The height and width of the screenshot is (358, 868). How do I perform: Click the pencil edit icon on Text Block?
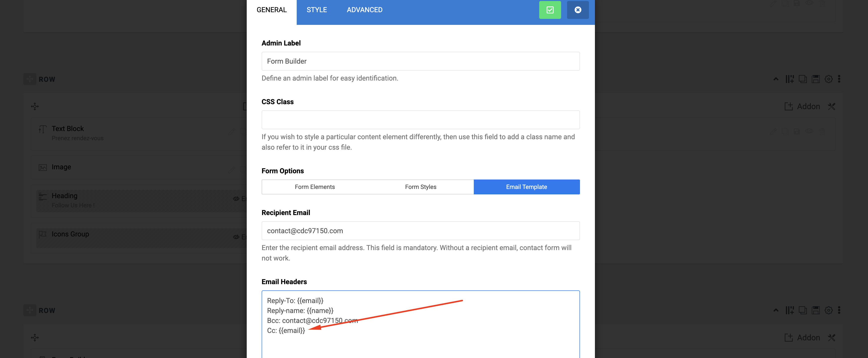pos(232,132)
